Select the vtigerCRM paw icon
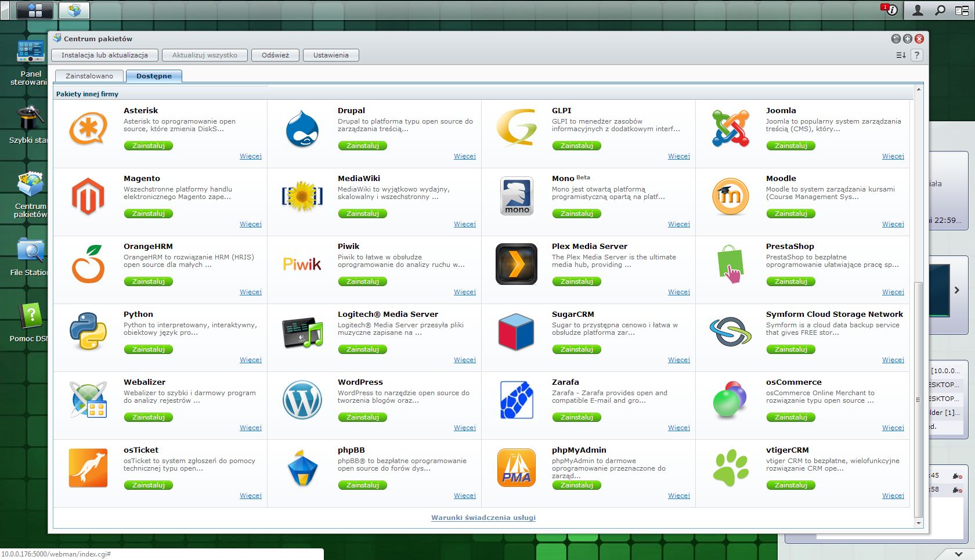Image resolution: width=975 pixels, height=560 pixels. [x=731, y=468]
